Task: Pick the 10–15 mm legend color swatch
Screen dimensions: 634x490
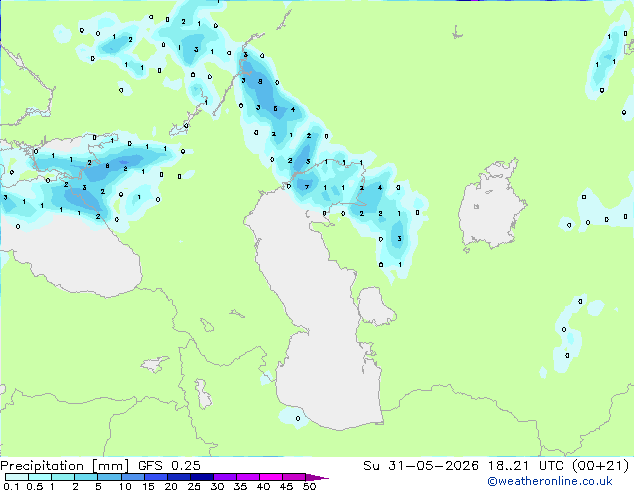Action: point(133,477)
